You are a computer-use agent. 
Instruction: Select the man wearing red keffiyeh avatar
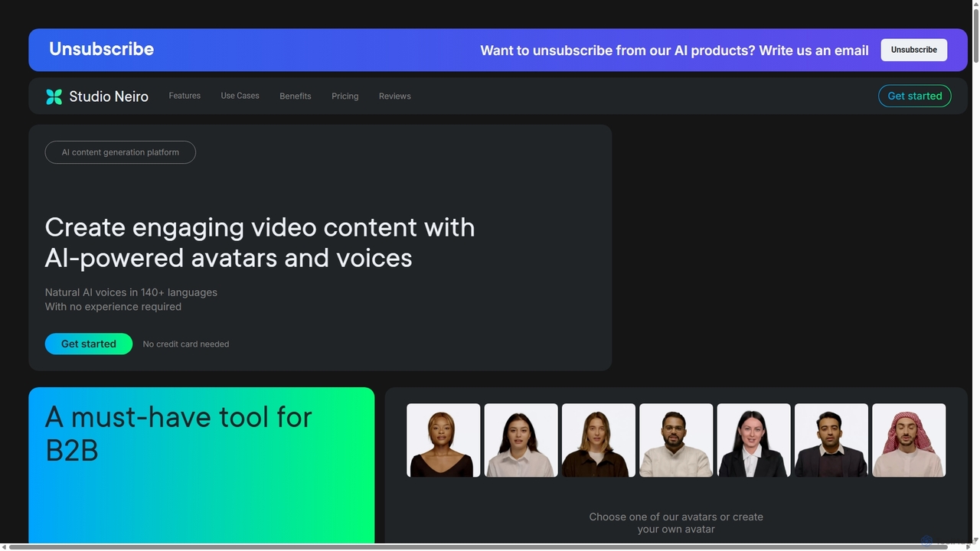[909, 441]
